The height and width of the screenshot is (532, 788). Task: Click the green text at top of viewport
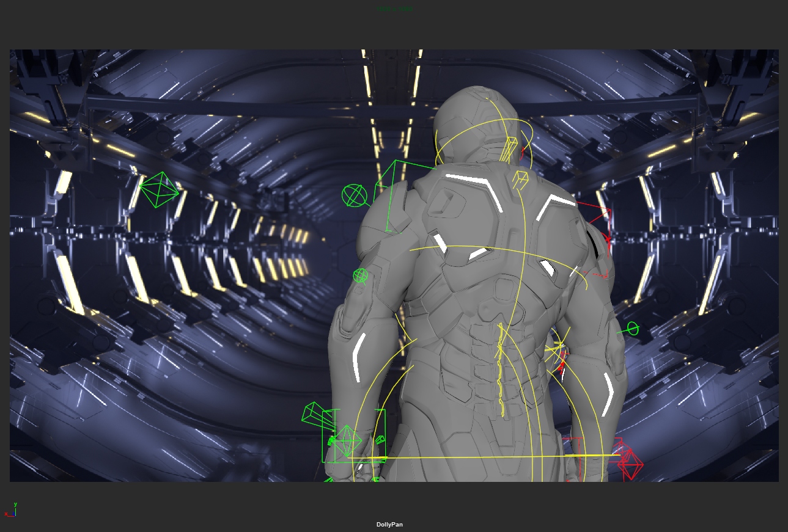point(394,9)
